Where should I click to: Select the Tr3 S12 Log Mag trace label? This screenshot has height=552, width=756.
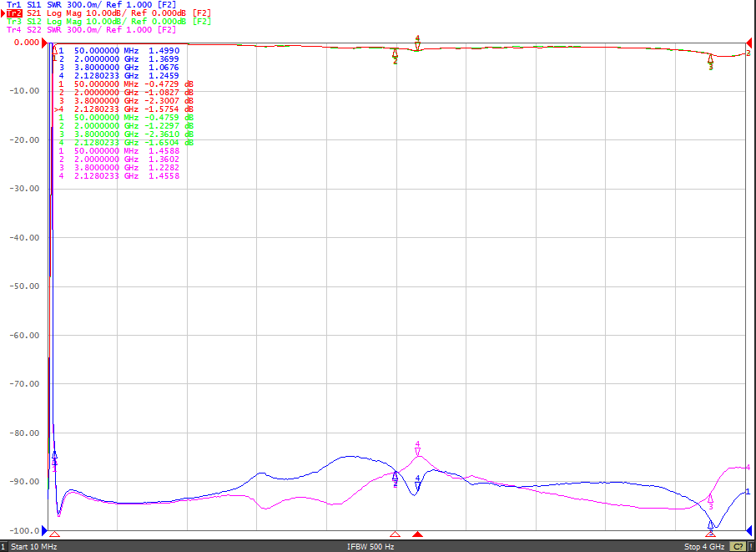pos(108,21)
